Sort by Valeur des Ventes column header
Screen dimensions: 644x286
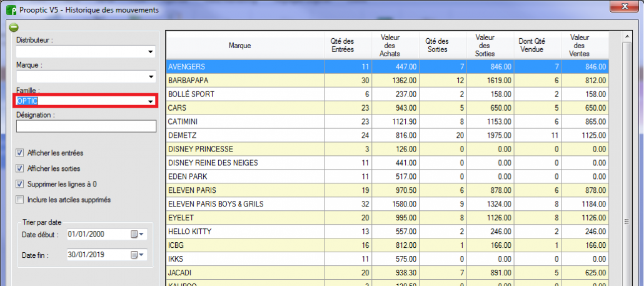click(x=585, y=46)
